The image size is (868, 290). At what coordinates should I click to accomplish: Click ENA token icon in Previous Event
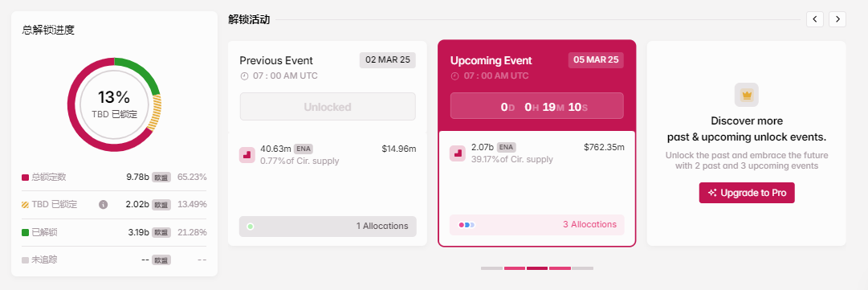click(x=247, y=155)
